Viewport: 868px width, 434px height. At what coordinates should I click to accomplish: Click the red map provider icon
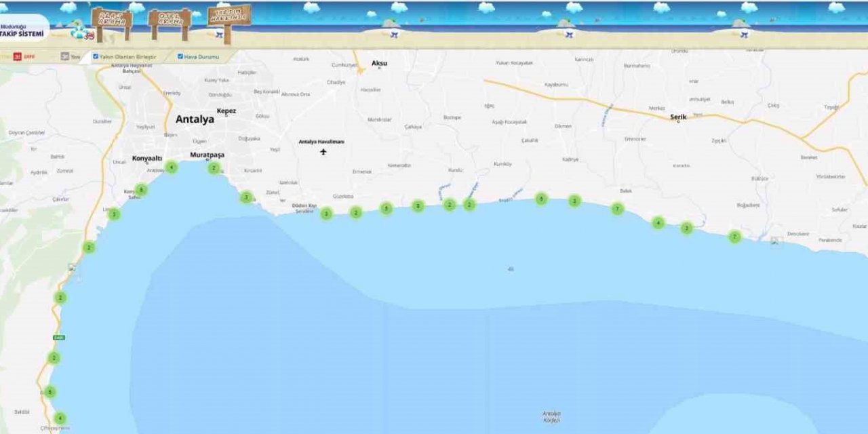tap(18, 57)
